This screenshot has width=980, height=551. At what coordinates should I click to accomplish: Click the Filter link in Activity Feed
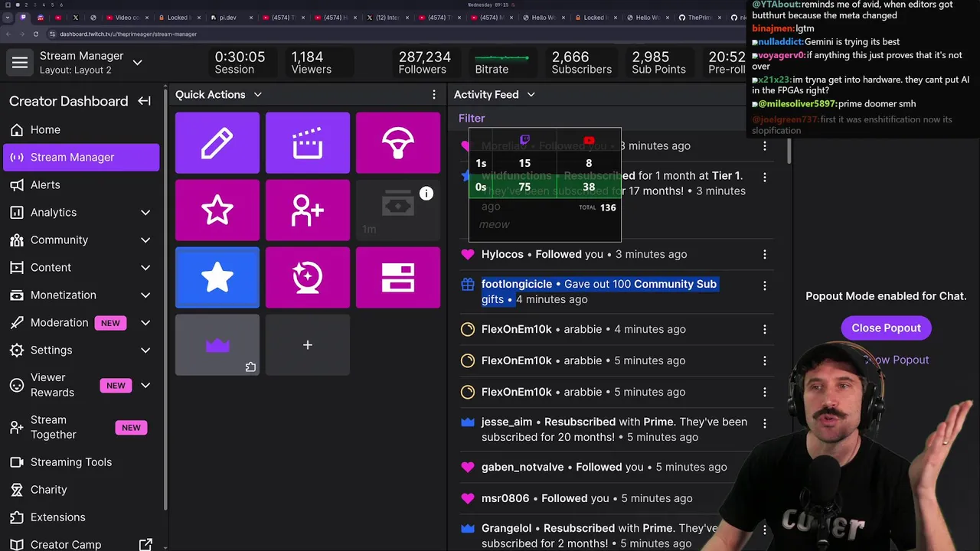coord(472,118)
